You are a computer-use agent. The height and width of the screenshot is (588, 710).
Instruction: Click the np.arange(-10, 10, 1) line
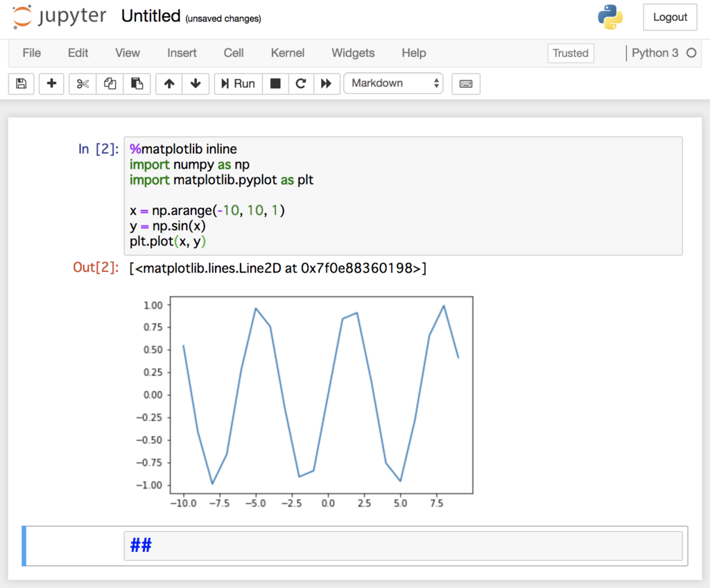pos(207,211)
